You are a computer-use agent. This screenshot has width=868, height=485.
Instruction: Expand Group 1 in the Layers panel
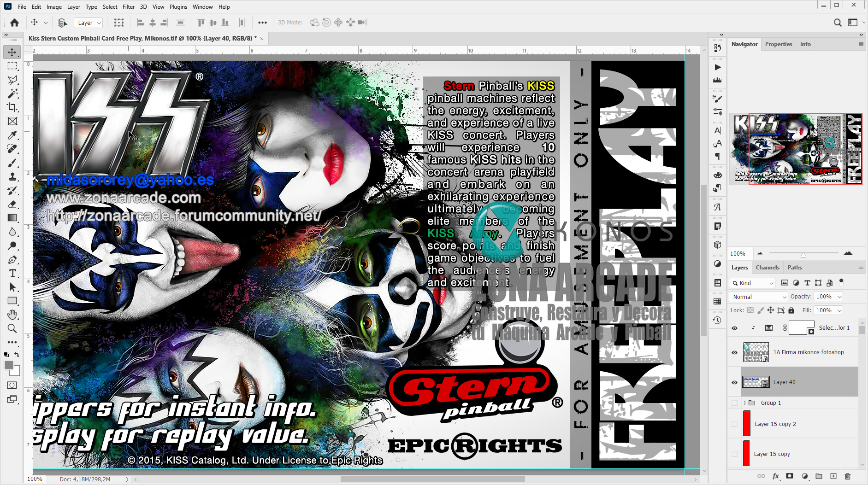point(745,403)
